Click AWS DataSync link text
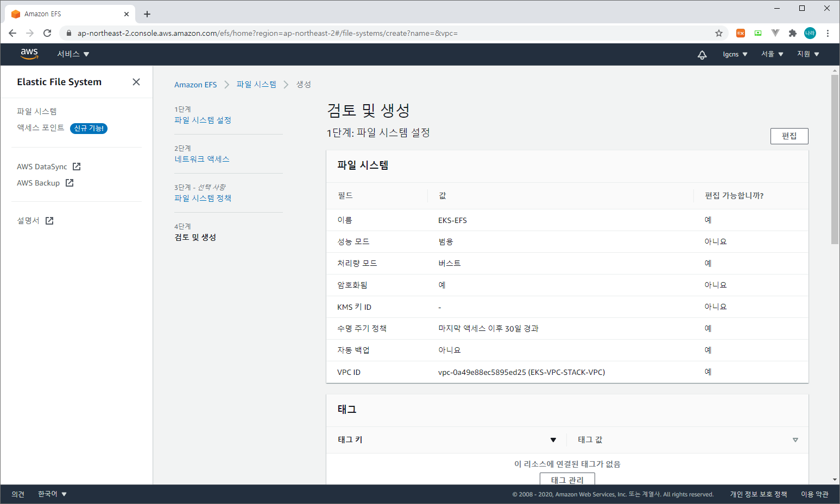Viewport: 840px width, 504px height. point(42,167)
